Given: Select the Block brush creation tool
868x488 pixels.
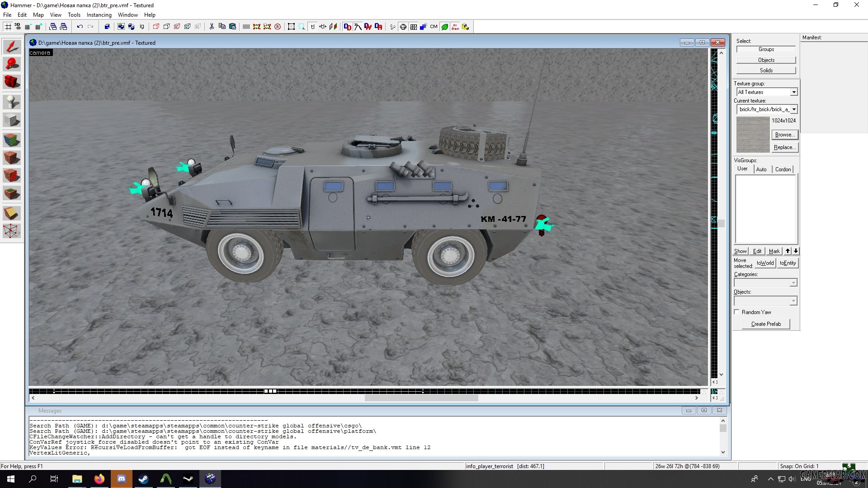Looking at the screenshot, I should 12,120.
